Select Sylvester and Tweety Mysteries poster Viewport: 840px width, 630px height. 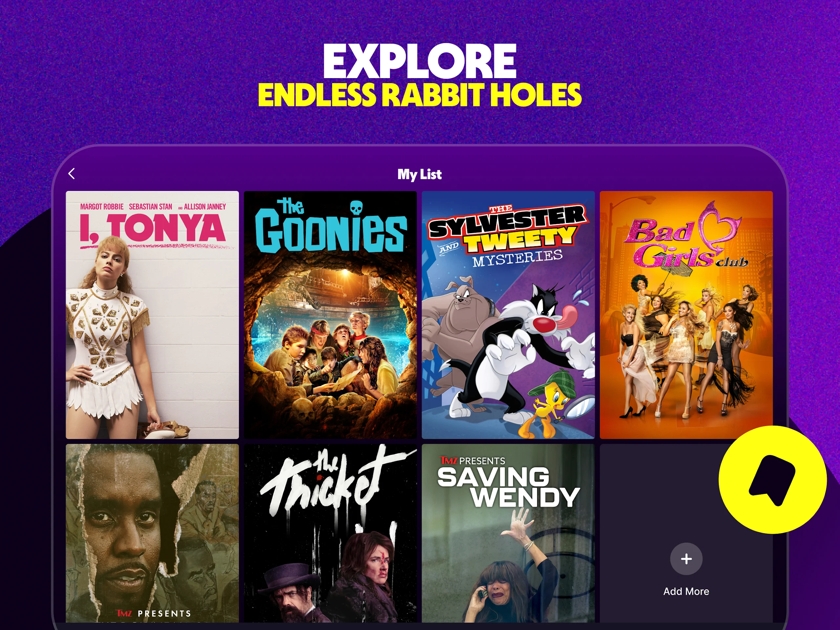pos(508,315)
